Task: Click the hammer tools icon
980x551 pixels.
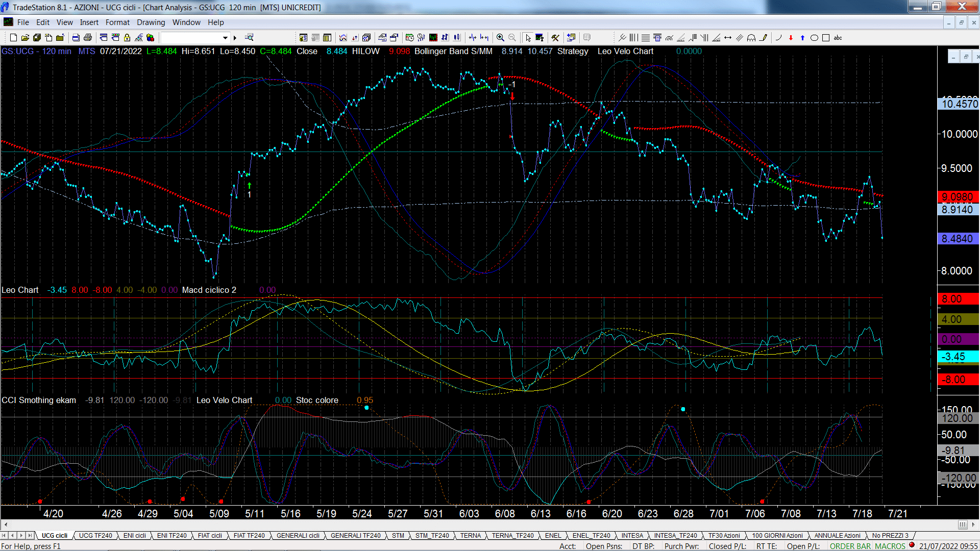Action: click(x=555, y=38)
